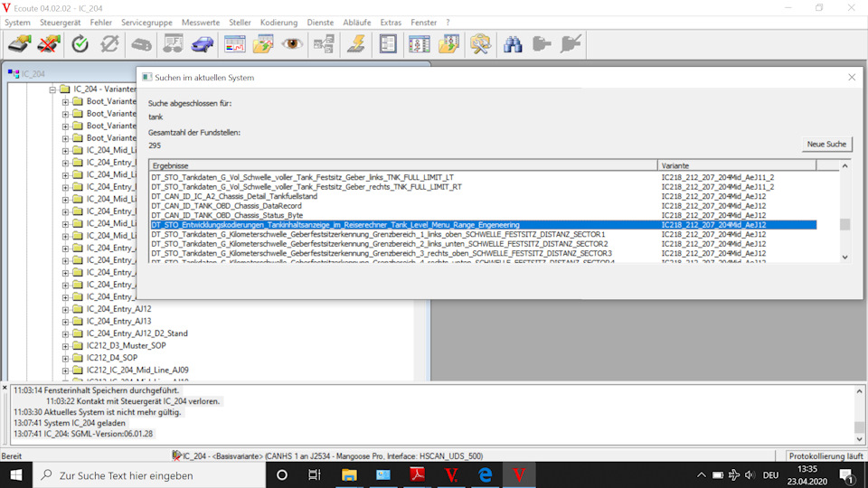Open the Kodierung menu
Screen dimensions: 868x488
(279, 23)
